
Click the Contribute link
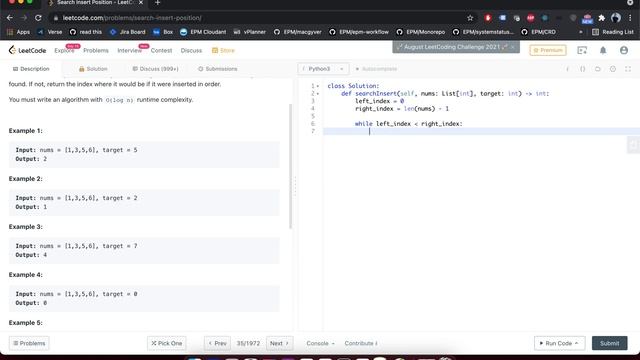pos(361,343)
